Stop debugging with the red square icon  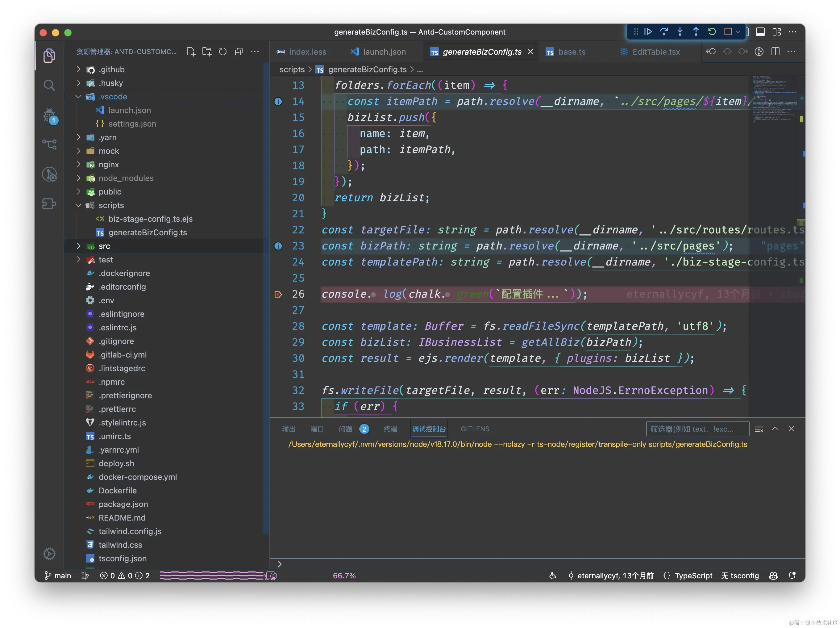pyautogui.click(x=727, y=32)
